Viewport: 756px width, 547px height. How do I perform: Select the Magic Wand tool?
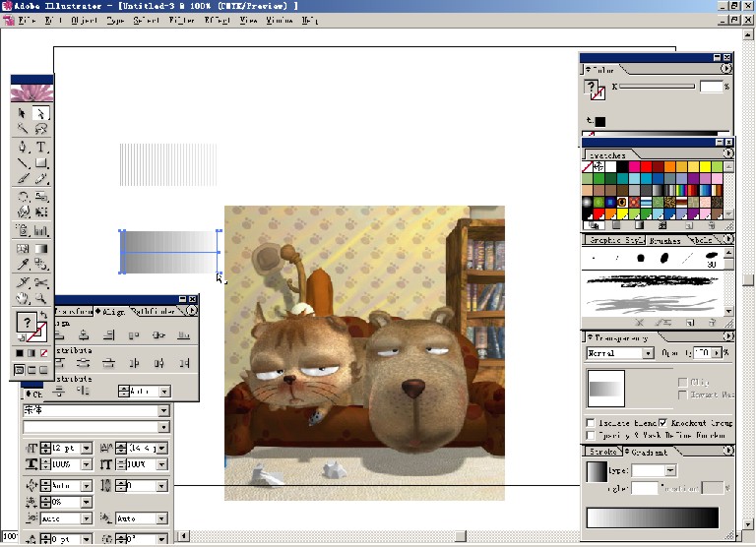pos(23,129)
